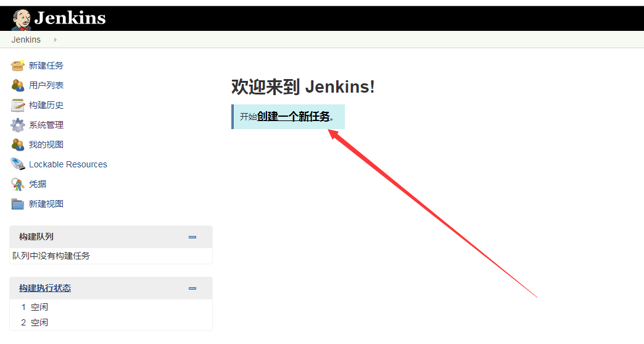Screen dimensions: 644x344
Task: Click the Jenkins butler logo icon
Action: (x=21, y=20)
